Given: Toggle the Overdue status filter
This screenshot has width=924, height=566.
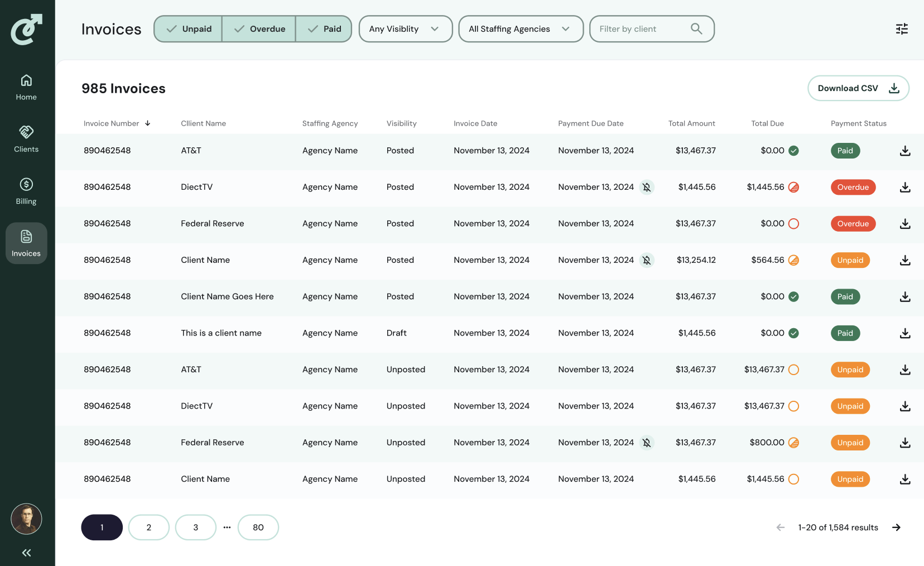Looking at the screenshot, I should click(259, 29).
